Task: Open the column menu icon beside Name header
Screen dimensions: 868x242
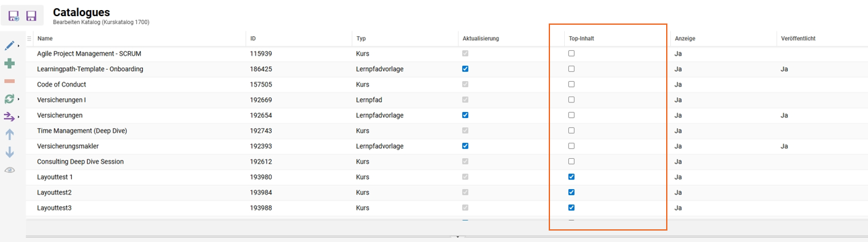Action: click(29, 39)
